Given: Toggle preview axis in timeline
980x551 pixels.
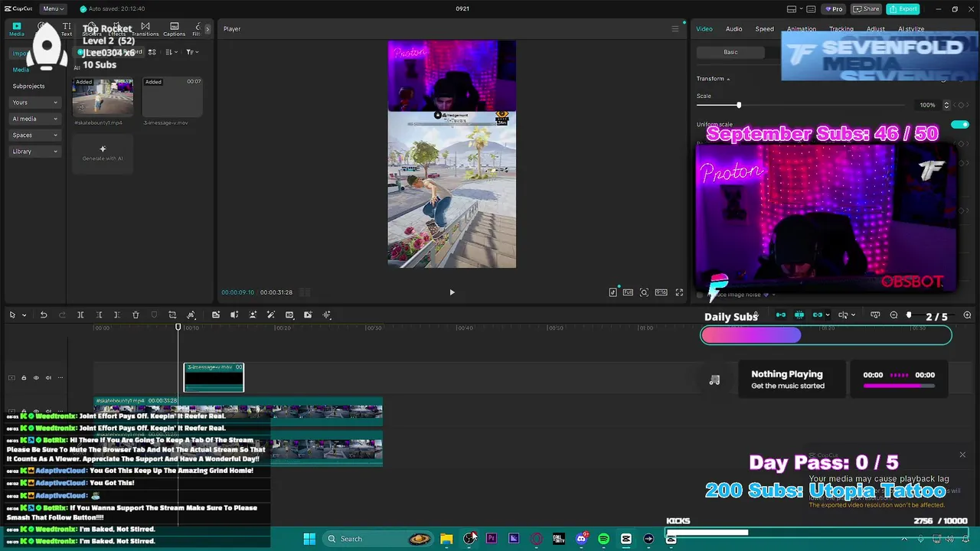Looking at the screenshot, I should click(x=843, y=315).
